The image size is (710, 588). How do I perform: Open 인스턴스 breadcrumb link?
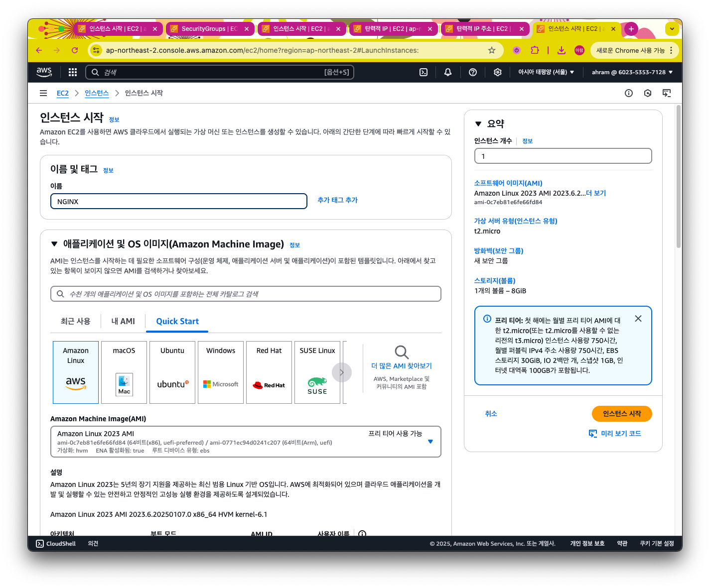(97, 93)
